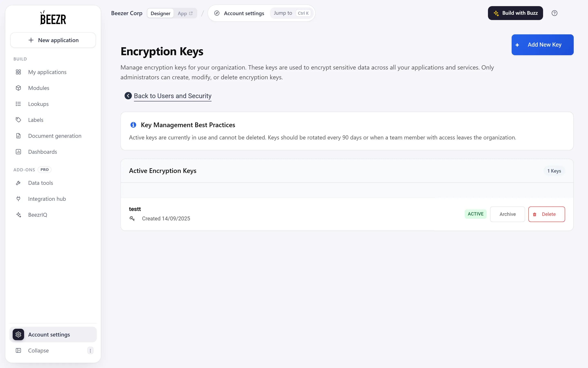The width and height of the screenshot is (588, 368).
Task: Archive the testt key
Action: click(x=507, y=214)
